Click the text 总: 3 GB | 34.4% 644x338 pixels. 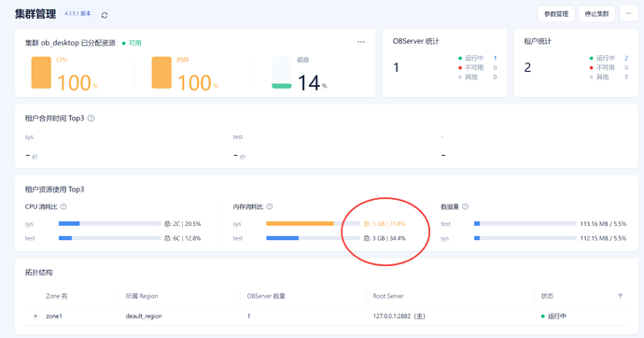385,238
